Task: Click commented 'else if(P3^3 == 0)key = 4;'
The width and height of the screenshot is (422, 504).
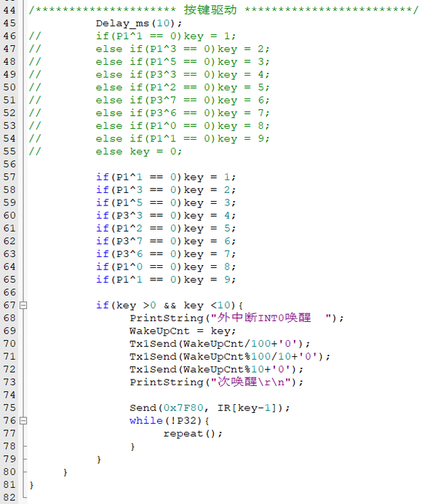Action: point(183,74)
